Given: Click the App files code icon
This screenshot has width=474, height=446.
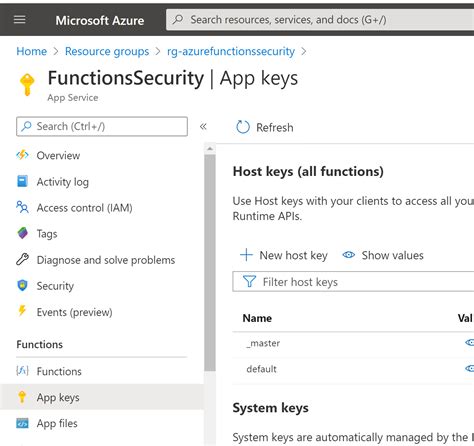Looking at the screenshot, I should pyautogui.click(x=22, y=423).
